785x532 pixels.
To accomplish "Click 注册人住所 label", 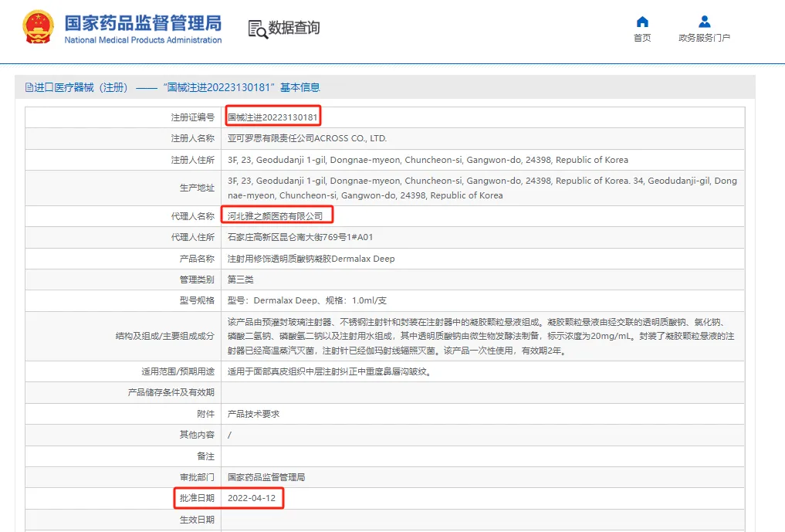I will (x=193, y=160).
